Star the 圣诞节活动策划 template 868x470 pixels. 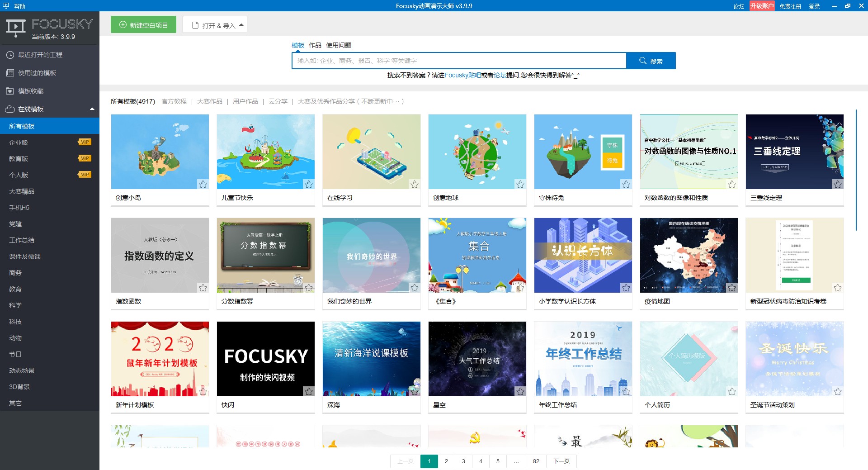(838, 392)
